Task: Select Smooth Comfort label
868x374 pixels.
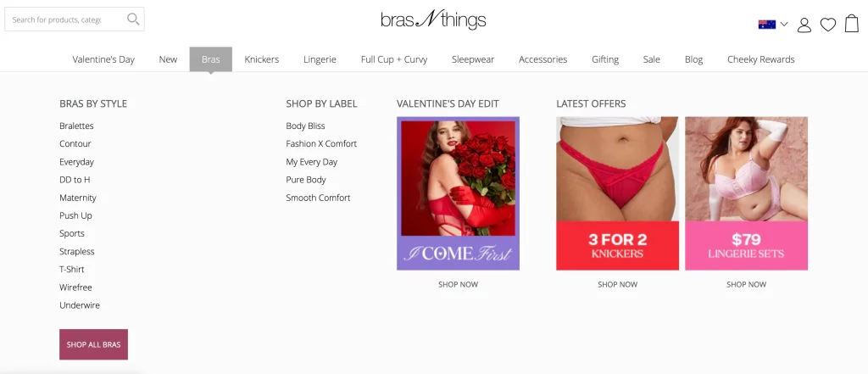Action: (x=319, y=198)
